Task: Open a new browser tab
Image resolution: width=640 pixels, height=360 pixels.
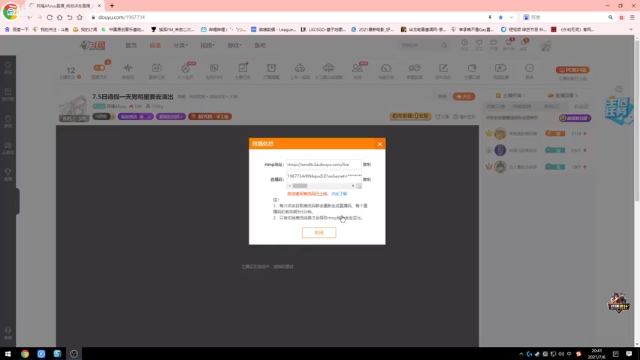Action: pyautogui.click(x=112, y=6)
